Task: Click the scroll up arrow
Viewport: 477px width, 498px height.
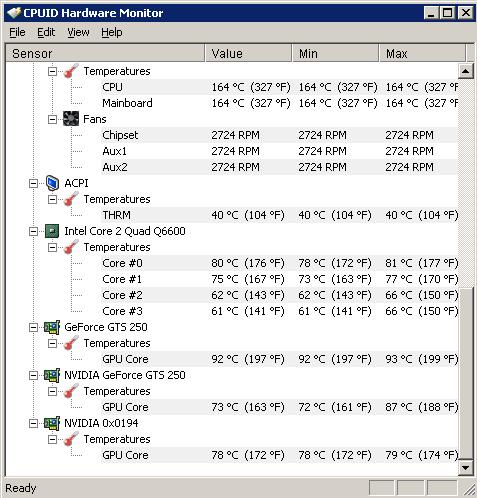Action: (x=465, y=71)
